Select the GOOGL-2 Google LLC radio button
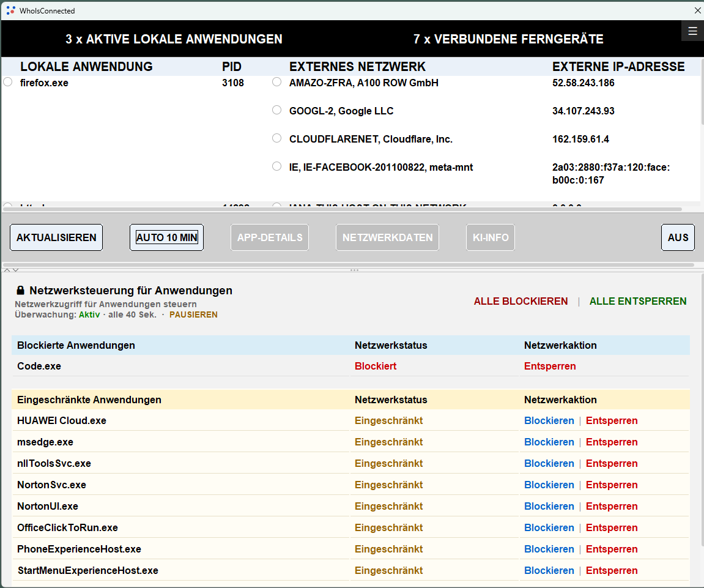704x588 pixels. (276, 110)
